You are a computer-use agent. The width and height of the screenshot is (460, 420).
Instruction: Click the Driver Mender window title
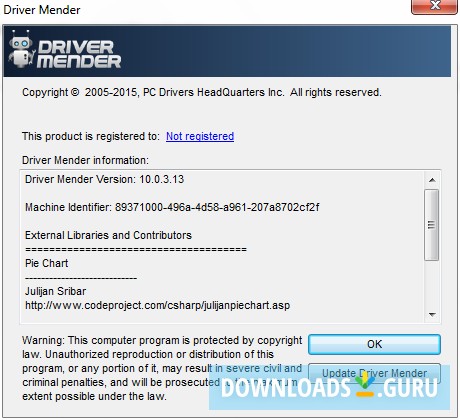coord(42,10)
